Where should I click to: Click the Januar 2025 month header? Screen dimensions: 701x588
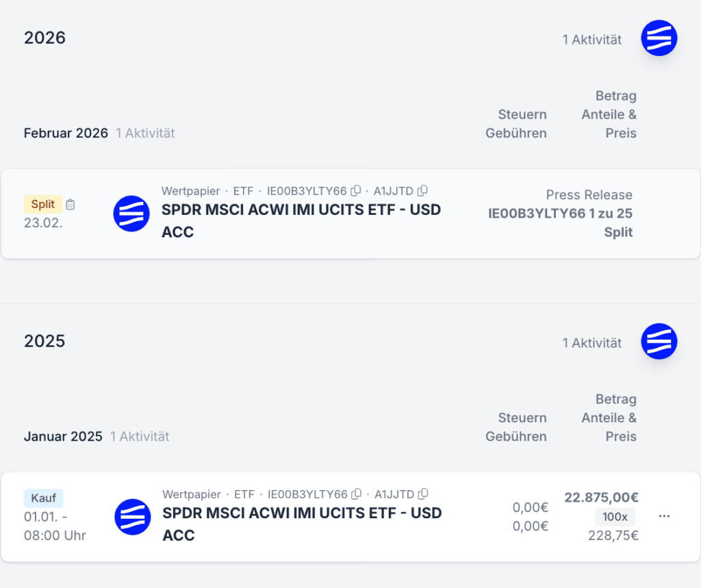point(63,436)
